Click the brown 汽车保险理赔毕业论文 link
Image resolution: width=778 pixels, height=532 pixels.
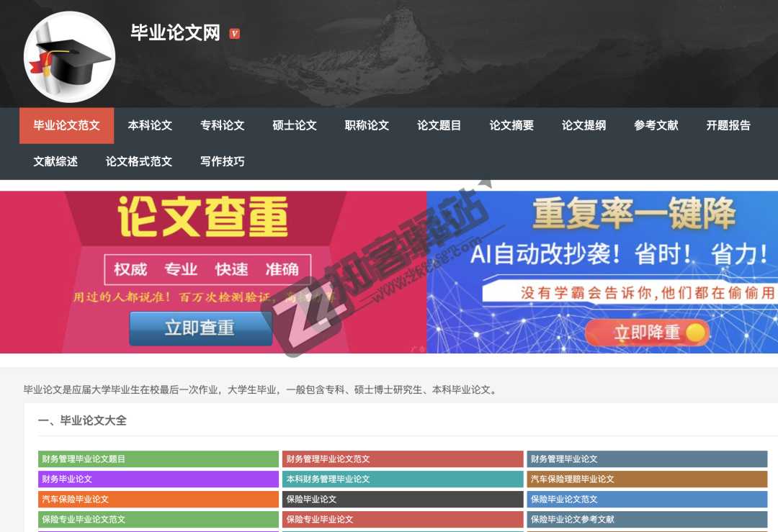(646, 479)
